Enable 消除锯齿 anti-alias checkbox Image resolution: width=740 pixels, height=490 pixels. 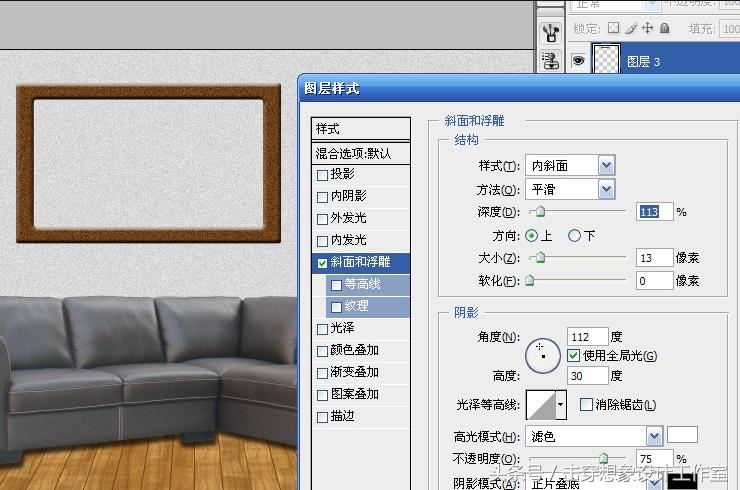pyautogui.click(x=586, y=405)
